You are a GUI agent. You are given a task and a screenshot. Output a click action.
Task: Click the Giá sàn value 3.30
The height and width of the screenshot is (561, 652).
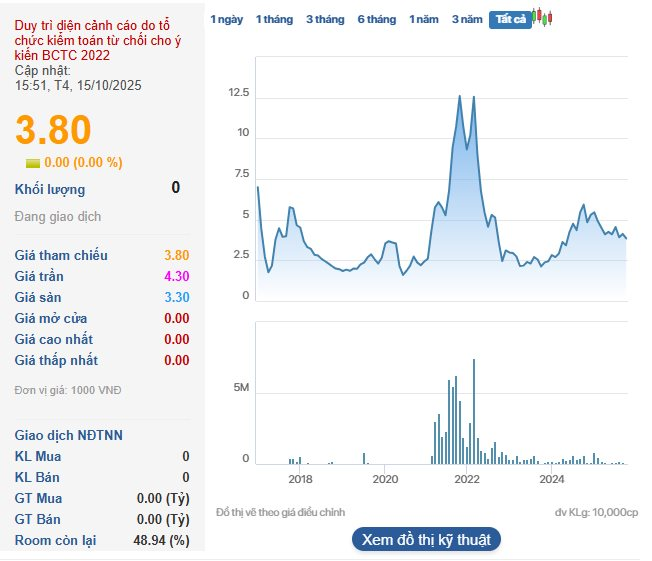point(176,298)
